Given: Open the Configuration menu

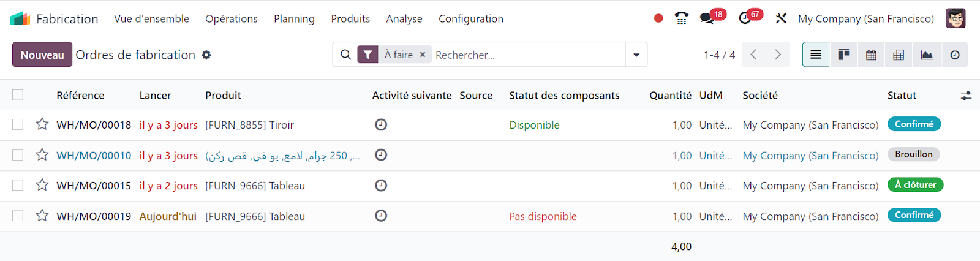Looking at the screenshot, I should click(x=470, y=19).
